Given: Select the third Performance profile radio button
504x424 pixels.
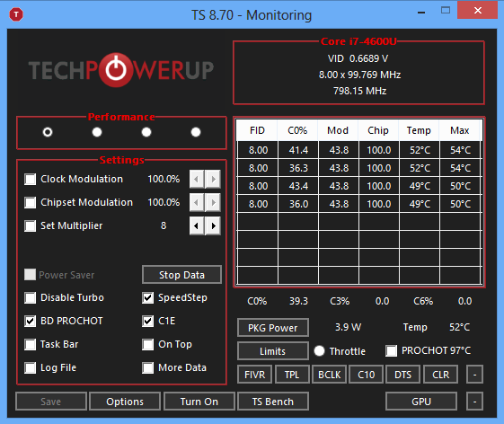Looking at the screenshot, I should point(146,132).
